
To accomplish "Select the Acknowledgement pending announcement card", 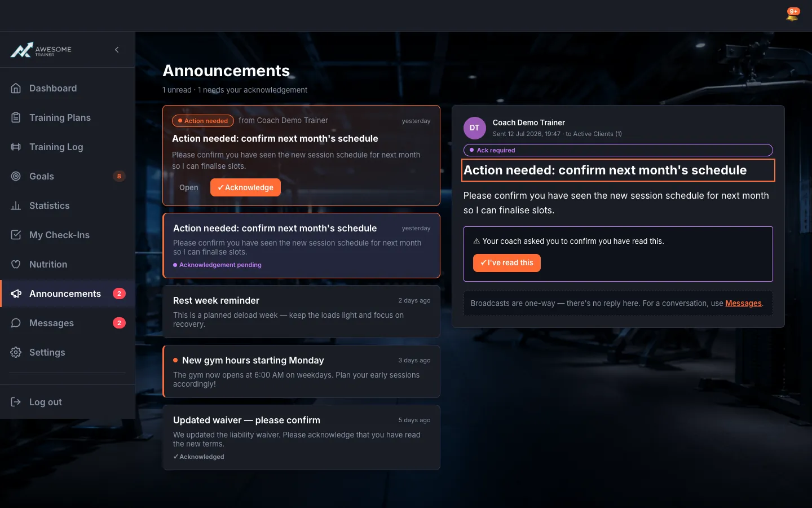I will (x=301, y=246).
